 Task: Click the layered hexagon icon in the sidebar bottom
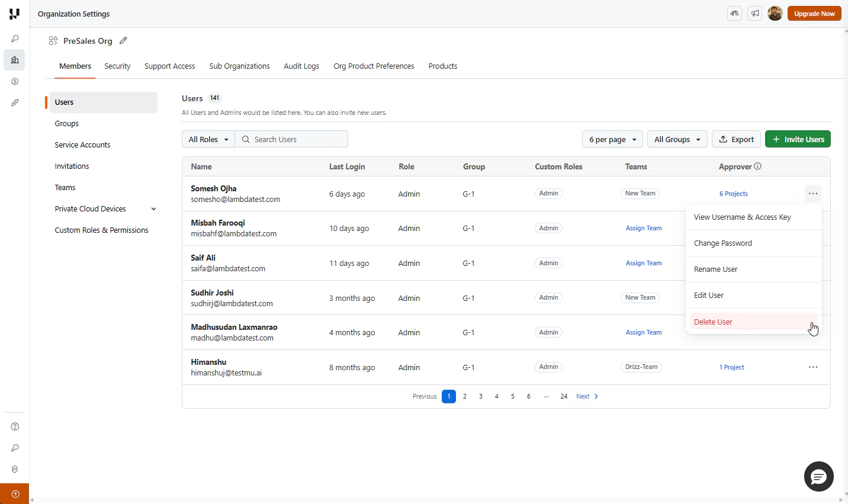click(x=15, y=469)
